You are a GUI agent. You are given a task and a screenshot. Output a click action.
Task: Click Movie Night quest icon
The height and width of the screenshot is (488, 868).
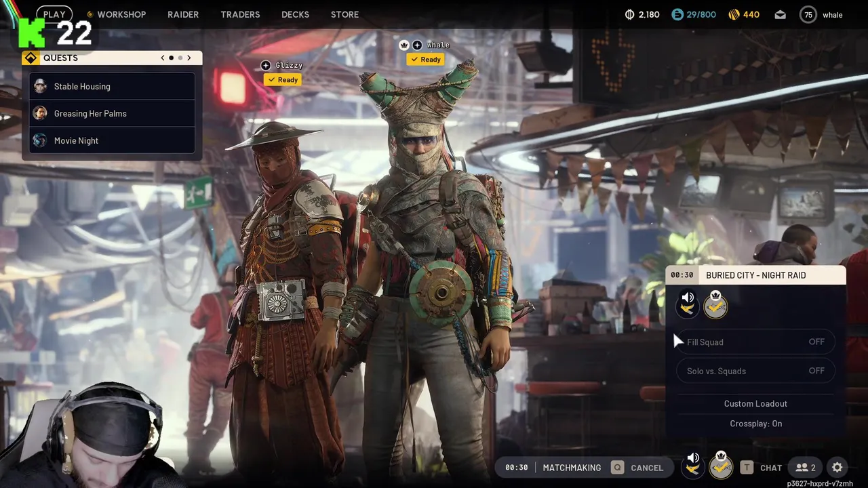[40, 140]
